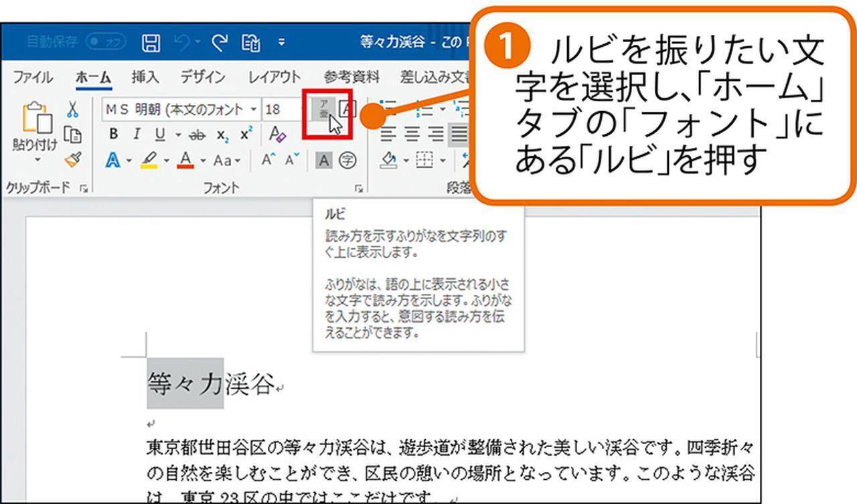The height and width of the screenshot is (504, 857).
Task: Increase font size with the grow font icon
Action: coord(269,161)
